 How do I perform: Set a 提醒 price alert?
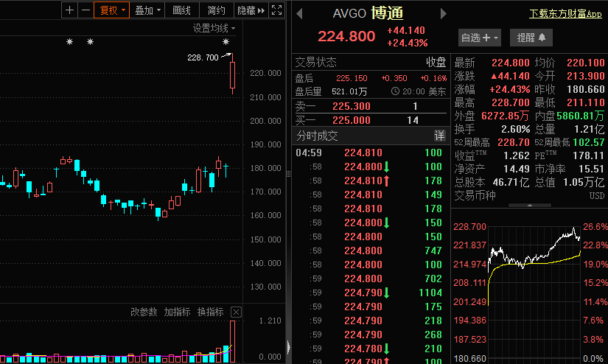[531, 38]
